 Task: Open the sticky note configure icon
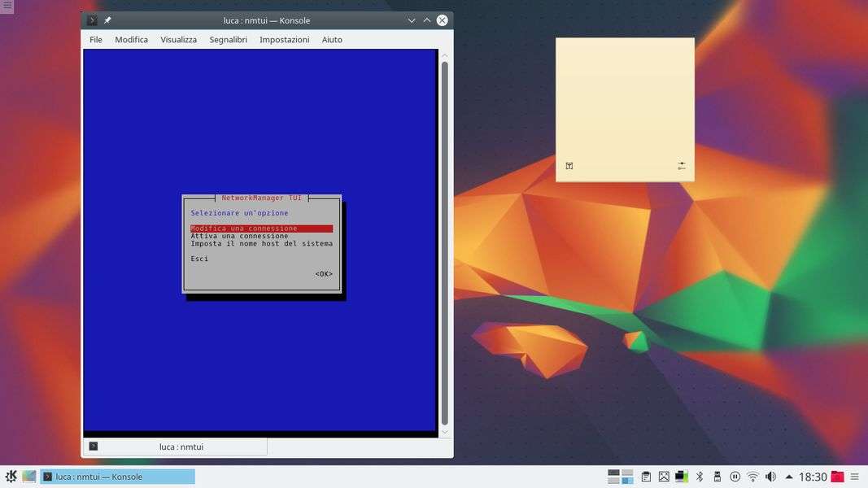click(682, 166)
